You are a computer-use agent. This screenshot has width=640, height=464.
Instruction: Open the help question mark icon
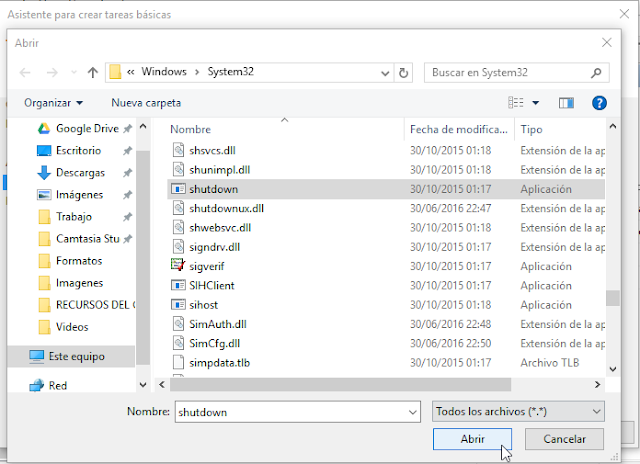[x=599, y=103]
